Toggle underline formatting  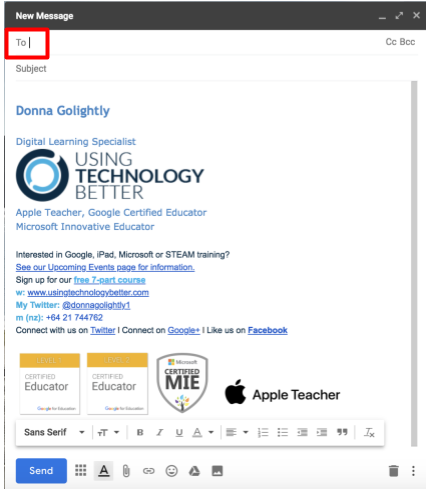[179, 433]
